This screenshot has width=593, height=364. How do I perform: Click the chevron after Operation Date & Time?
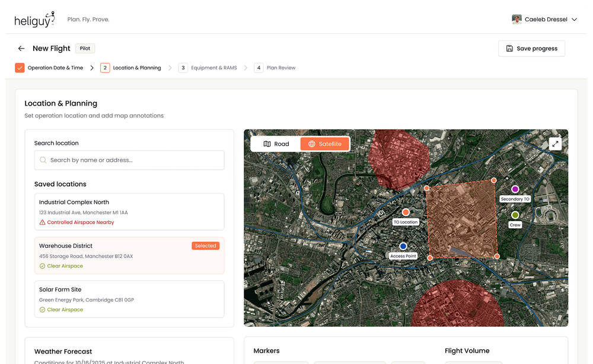point(92,67)
